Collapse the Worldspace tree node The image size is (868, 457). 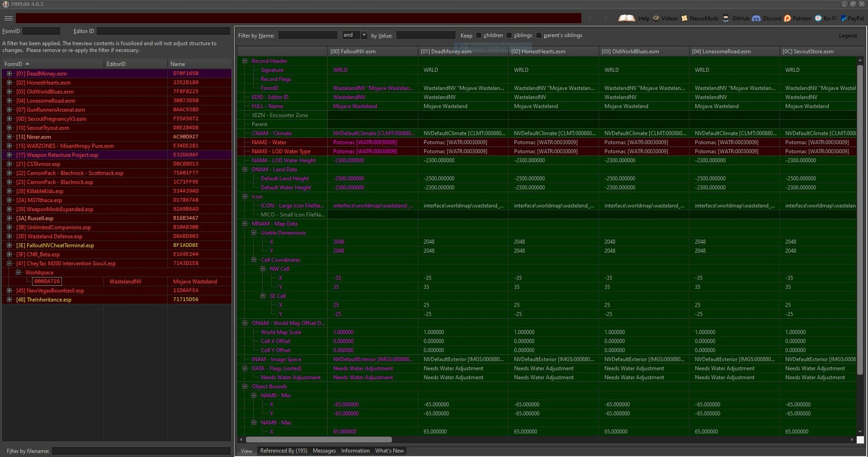click(x=19, y=272)
